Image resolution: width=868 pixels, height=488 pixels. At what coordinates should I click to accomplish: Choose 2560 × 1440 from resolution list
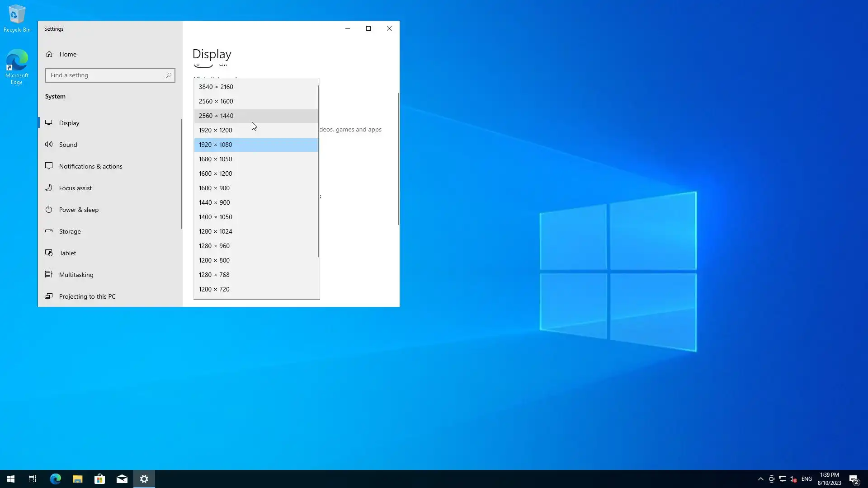(x=216, y=116)
